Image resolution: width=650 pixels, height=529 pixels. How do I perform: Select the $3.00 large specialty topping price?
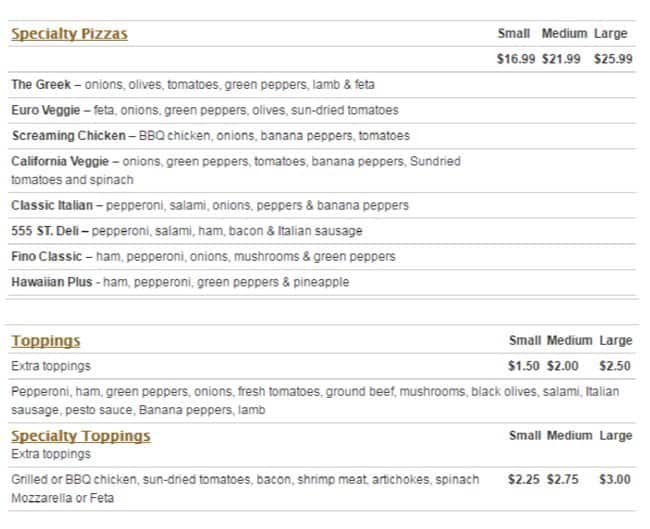615,480
